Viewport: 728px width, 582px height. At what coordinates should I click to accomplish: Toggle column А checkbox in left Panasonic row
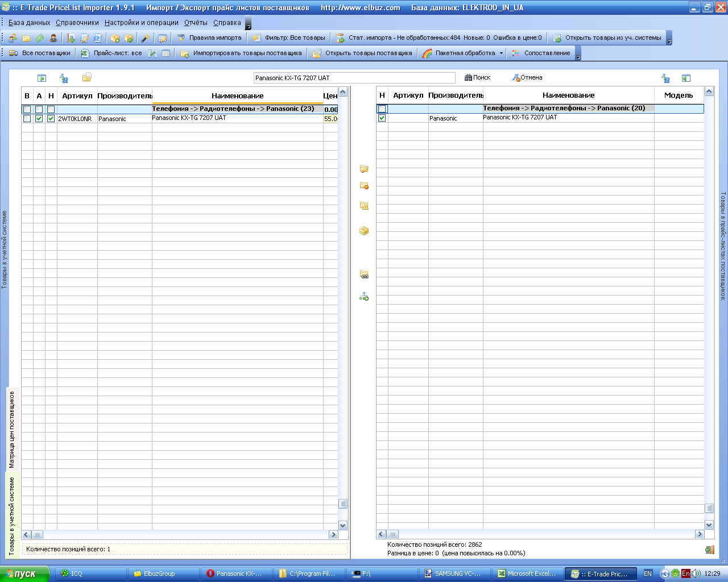coord(39,119)
